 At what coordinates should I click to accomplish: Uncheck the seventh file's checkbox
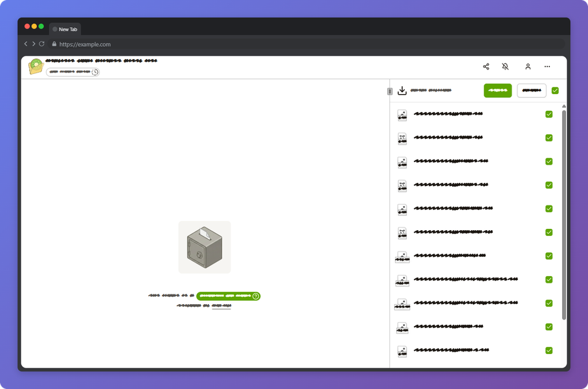[x=549, y=256]
